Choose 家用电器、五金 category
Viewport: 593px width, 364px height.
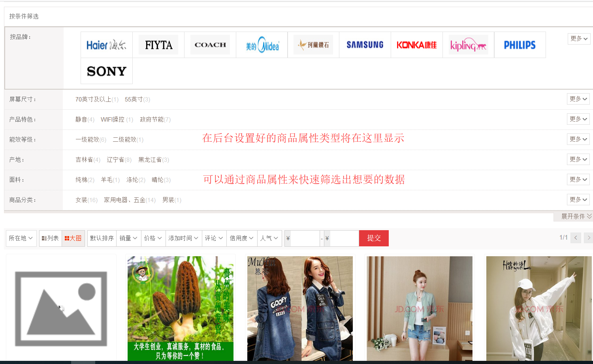pyautogui.click(x=130, y=200)
